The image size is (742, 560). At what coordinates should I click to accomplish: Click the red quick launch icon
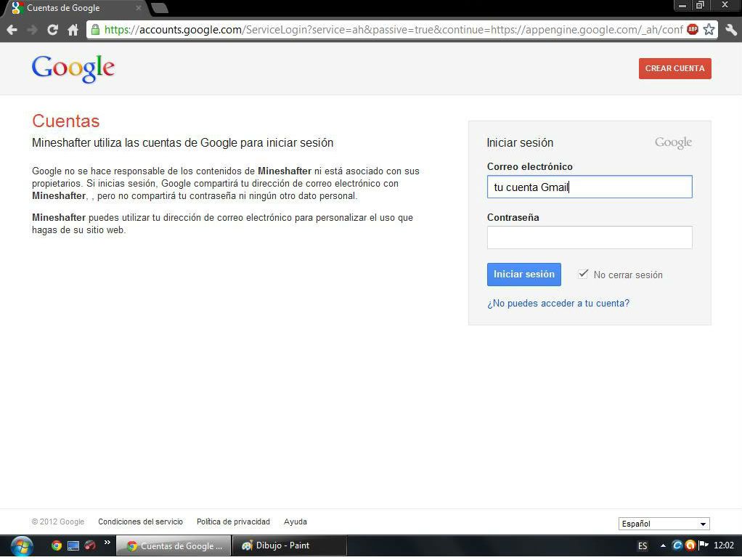(90, 545)
